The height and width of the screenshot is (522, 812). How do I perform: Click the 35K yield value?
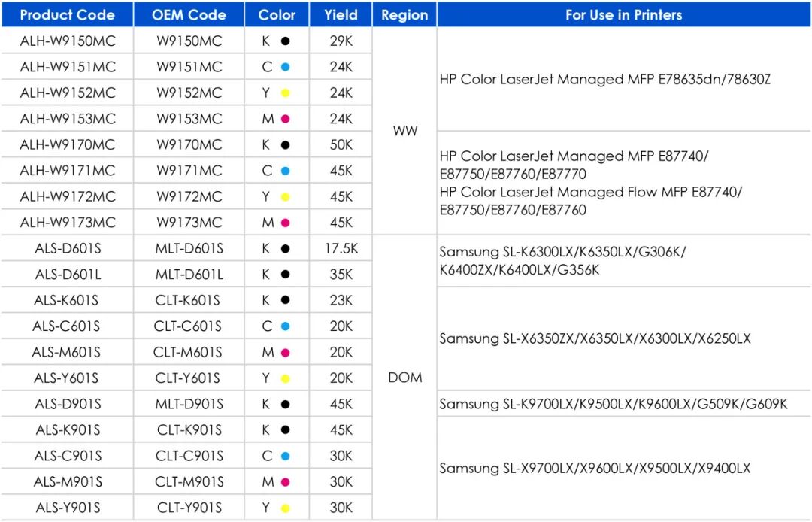click(x=341, y=275)
